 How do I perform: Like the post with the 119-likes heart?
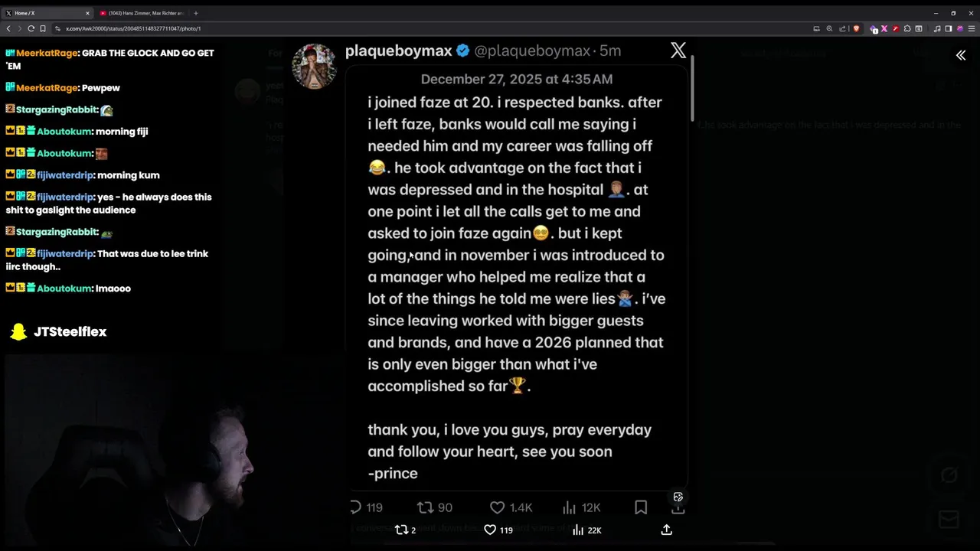click(x=490, y=530)
